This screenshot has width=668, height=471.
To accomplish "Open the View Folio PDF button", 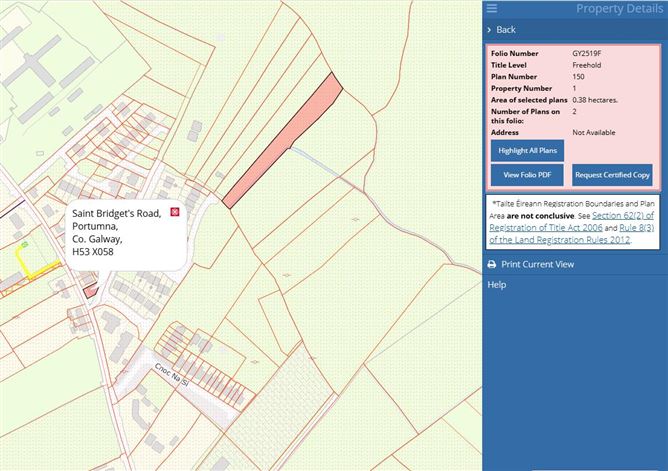I will click(x=527, y=175).
